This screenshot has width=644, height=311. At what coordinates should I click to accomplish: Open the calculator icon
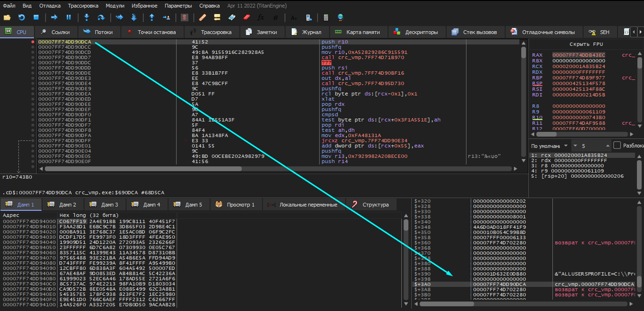pos(326,17)
